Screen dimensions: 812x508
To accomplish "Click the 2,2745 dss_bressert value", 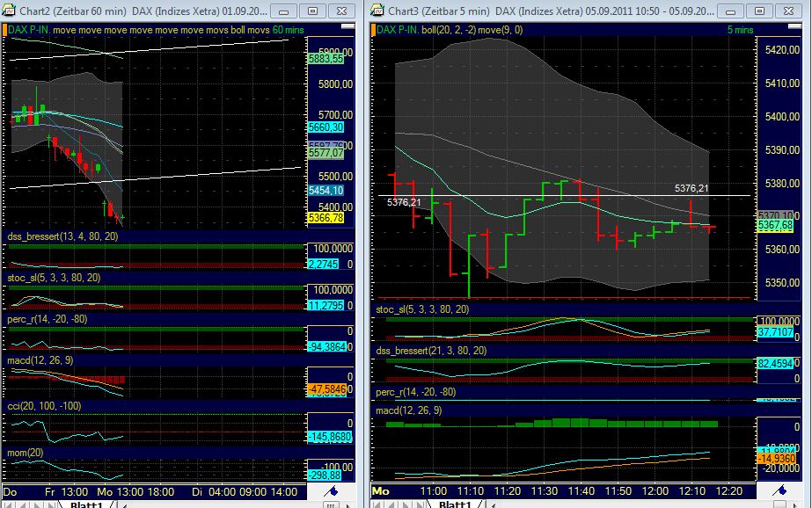I will click(323, 265).
